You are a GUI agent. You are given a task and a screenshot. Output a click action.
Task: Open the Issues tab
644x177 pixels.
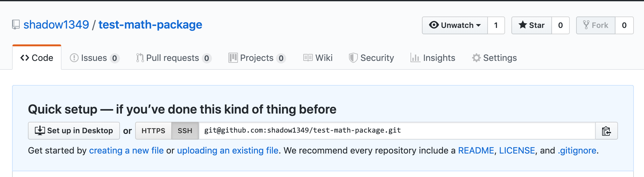point(94,58)
